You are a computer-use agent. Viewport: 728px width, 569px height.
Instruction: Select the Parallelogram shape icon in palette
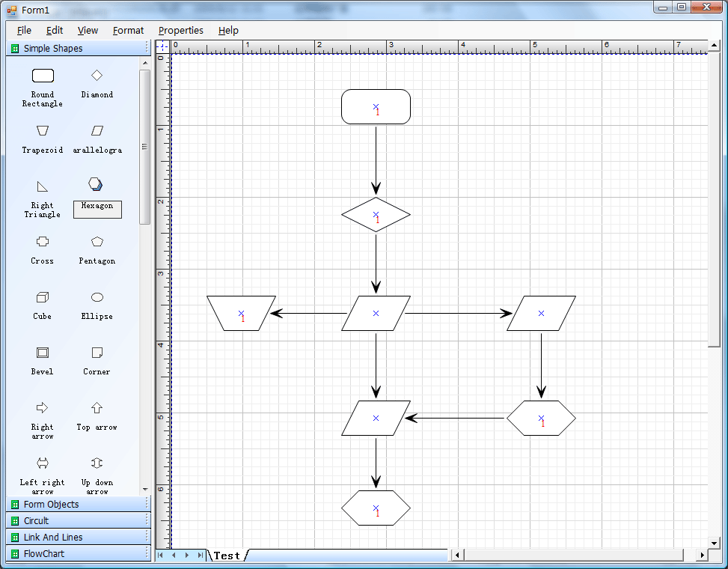coord(97,130)
